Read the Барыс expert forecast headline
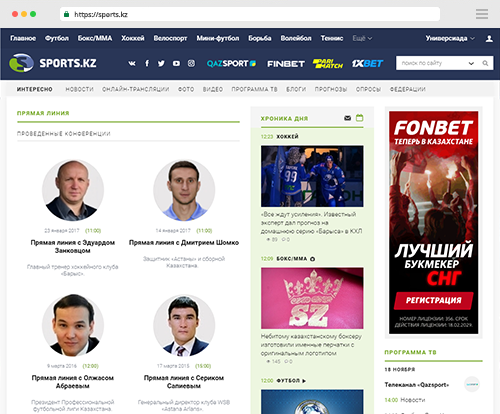The width and height of the screenshot is (500, 414). click(x=311, y=222)
